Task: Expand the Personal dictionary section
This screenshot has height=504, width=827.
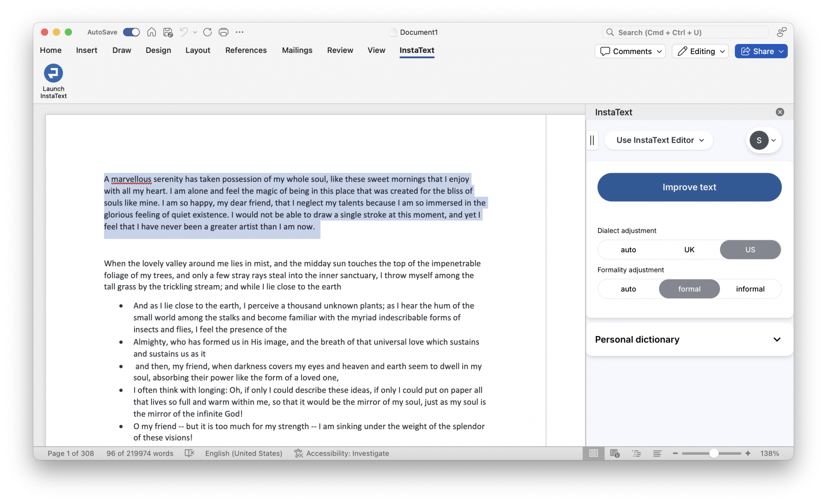Action: (x=688, y=339)
